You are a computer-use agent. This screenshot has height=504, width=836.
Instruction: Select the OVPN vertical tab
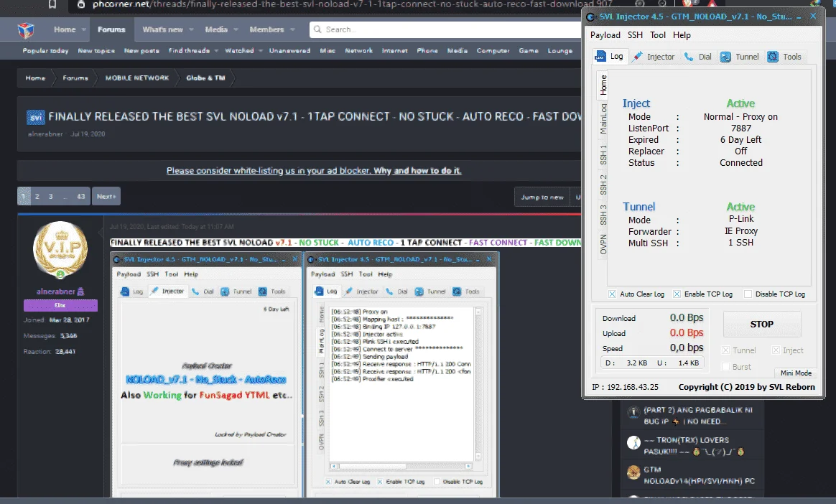[603, 244]
